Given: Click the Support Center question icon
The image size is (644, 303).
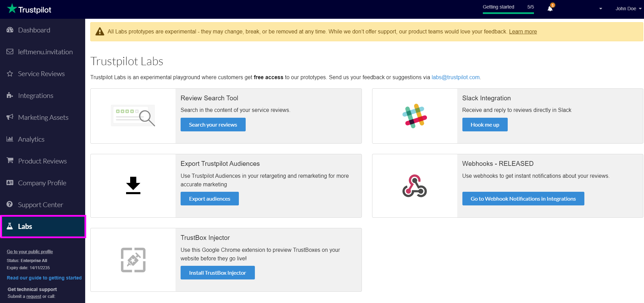Looking at the screenshot, I should coord(10,204).
